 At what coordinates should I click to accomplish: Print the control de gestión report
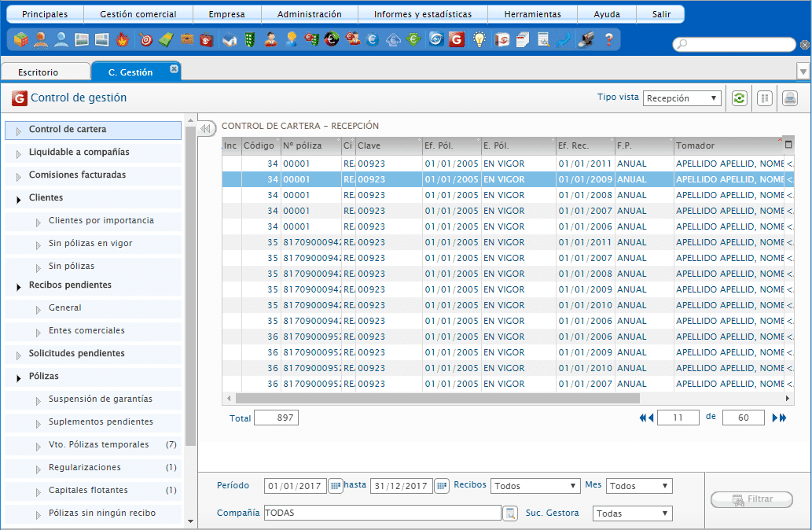(790, 98)
